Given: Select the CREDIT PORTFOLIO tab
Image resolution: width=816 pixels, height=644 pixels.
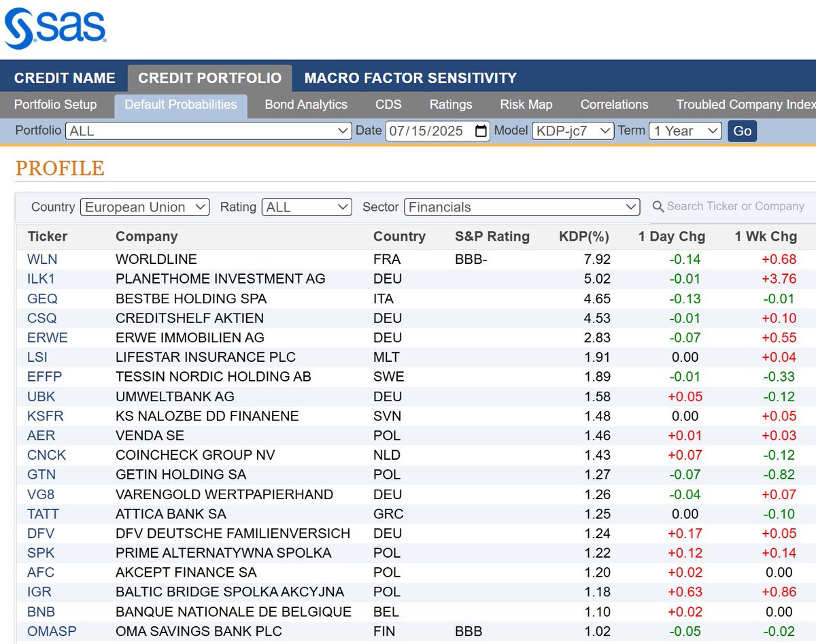Looking at the screenshot, I should tap(209, 78).
